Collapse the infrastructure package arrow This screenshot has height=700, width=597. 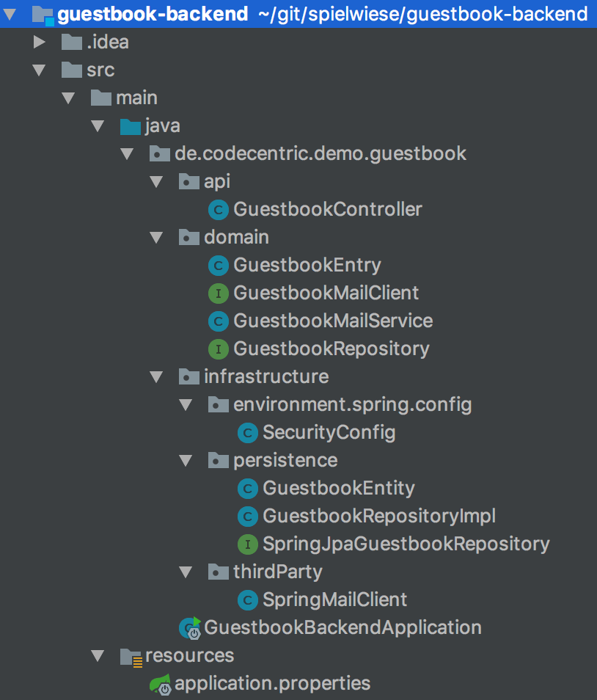[156, 377]
